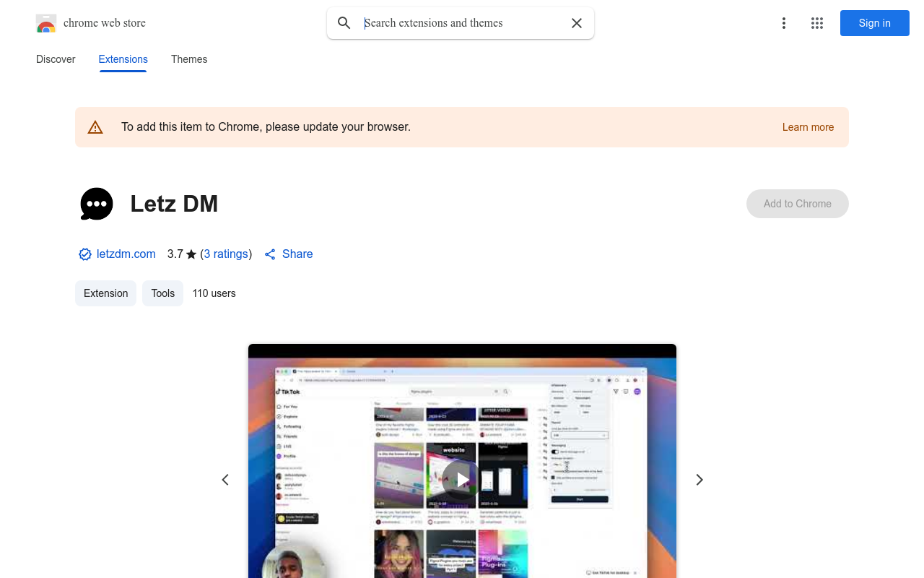
Task: Play the Letz DM preview video
Action: (x=461, y=479)
